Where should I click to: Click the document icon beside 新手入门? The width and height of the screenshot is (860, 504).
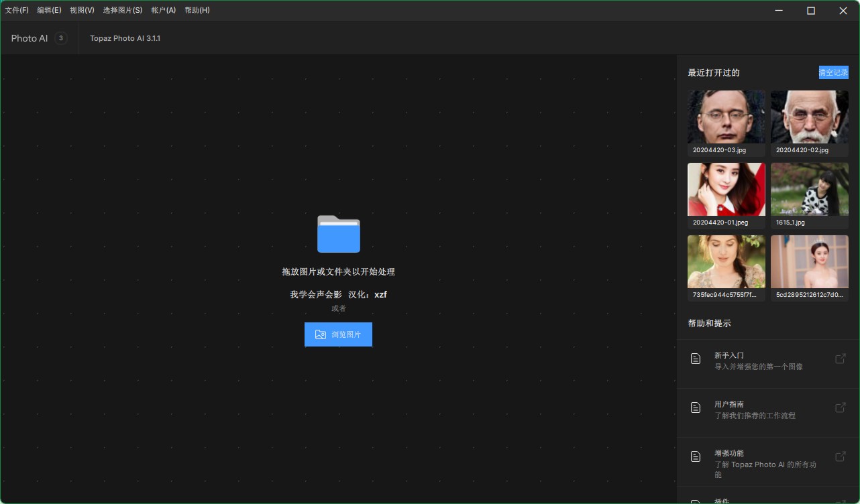696,359
